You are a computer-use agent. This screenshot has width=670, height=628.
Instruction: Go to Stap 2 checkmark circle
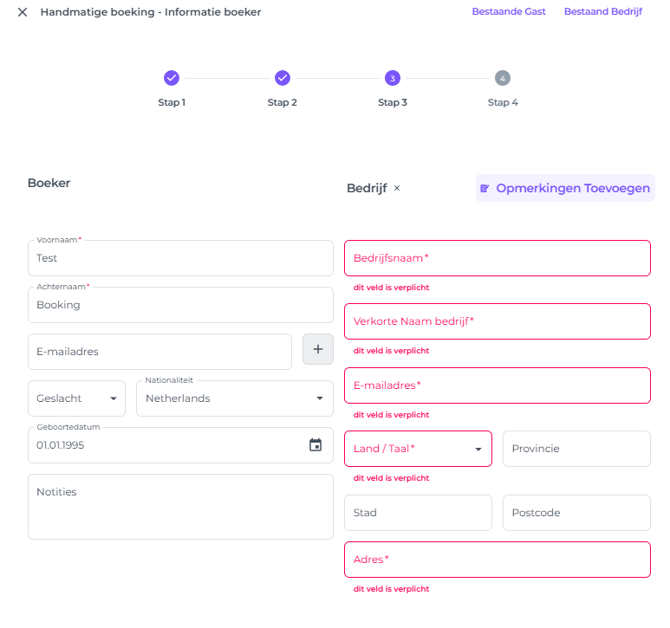[x=282, y=78]
